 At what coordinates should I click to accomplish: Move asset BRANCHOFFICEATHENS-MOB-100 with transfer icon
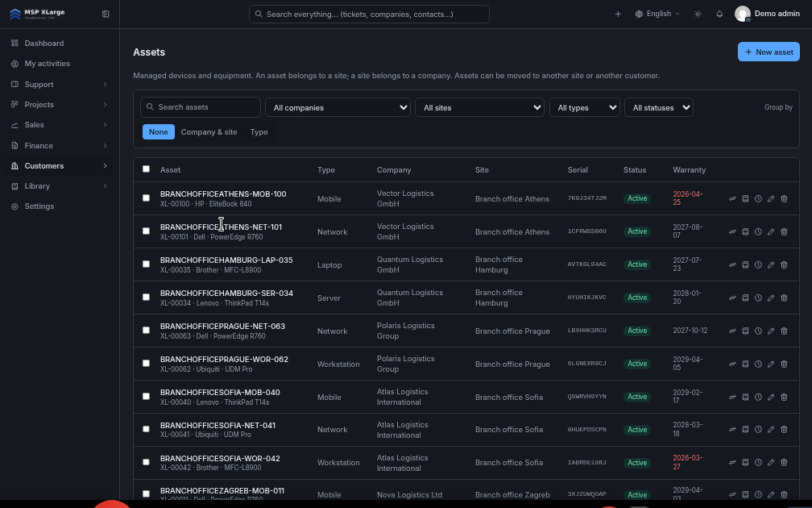[x=732, y=198]
